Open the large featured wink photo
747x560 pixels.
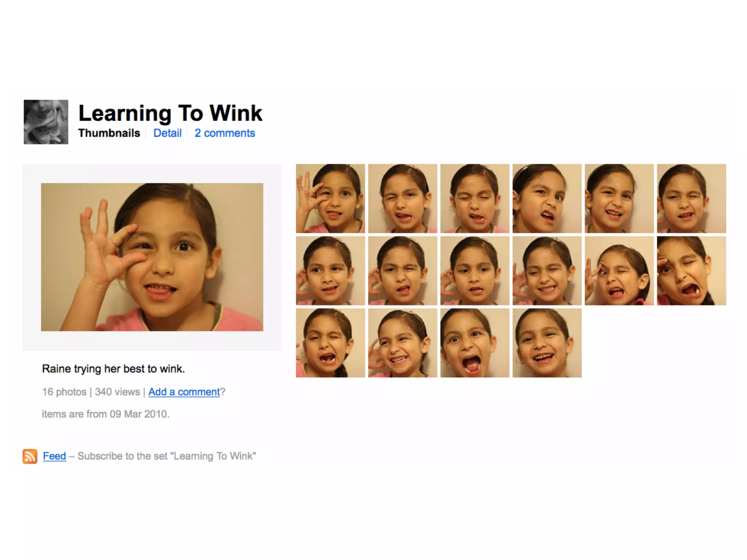[152, 257]
